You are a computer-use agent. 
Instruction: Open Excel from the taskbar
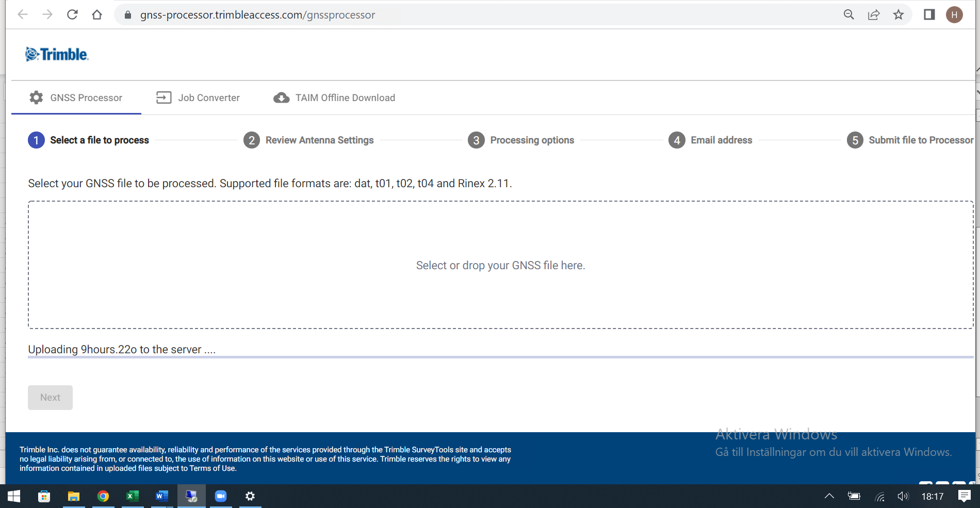[133, 496]
